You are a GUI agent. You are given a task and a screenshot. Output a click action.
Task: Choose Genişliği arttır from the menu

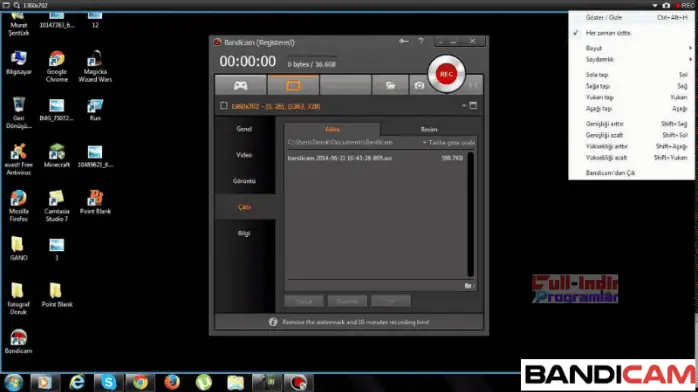click(631, 124)
